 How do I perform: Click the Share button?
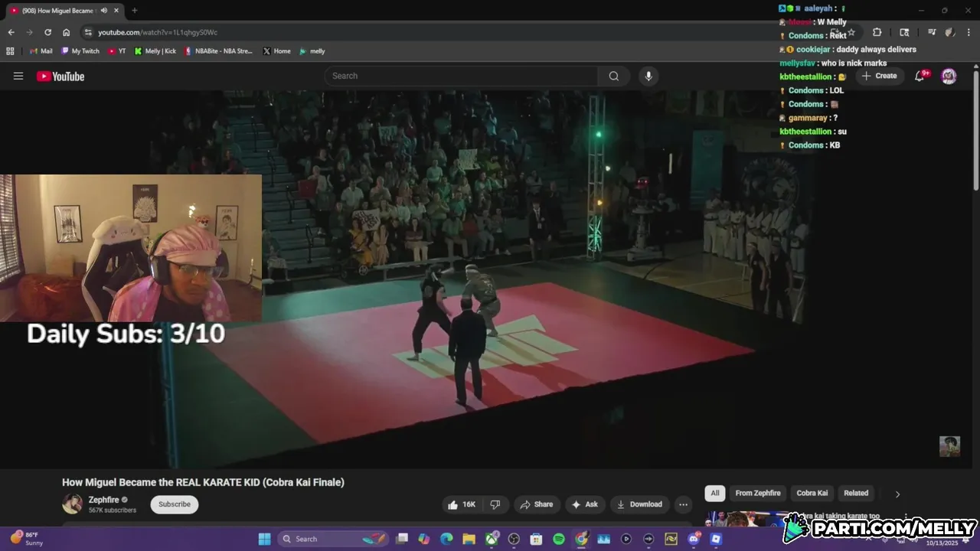tap(536, 504)
